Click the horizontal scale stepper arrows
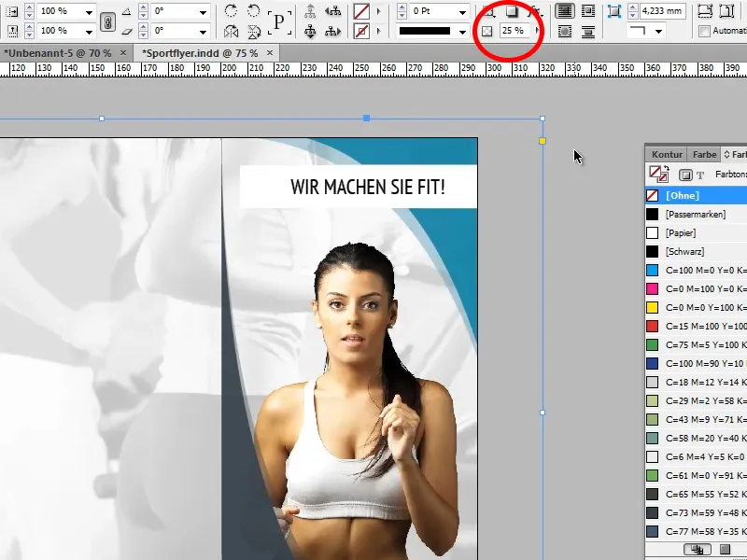Viewport: 747px width, 560px height. point(30,11)
